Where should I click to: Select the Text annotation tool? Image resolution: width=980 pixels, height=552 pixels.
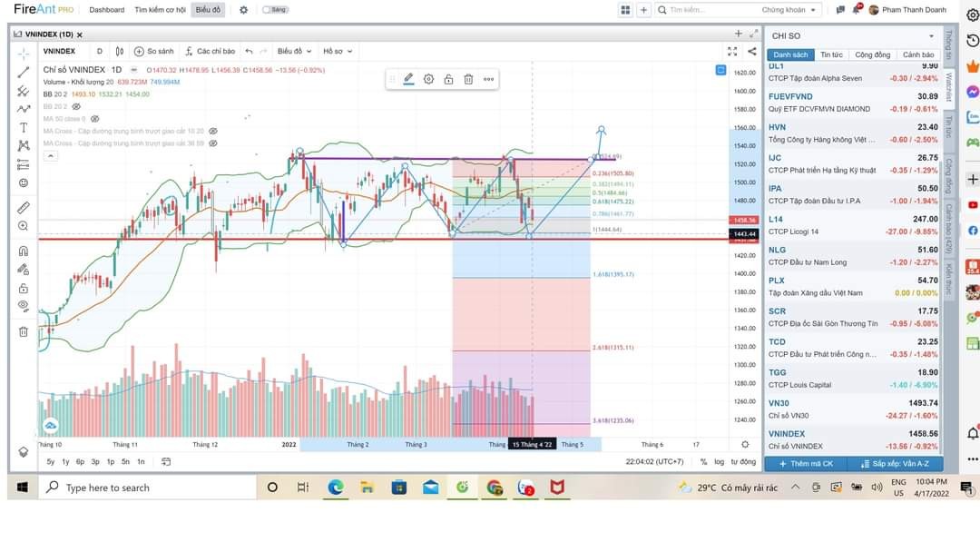(24, 127)
